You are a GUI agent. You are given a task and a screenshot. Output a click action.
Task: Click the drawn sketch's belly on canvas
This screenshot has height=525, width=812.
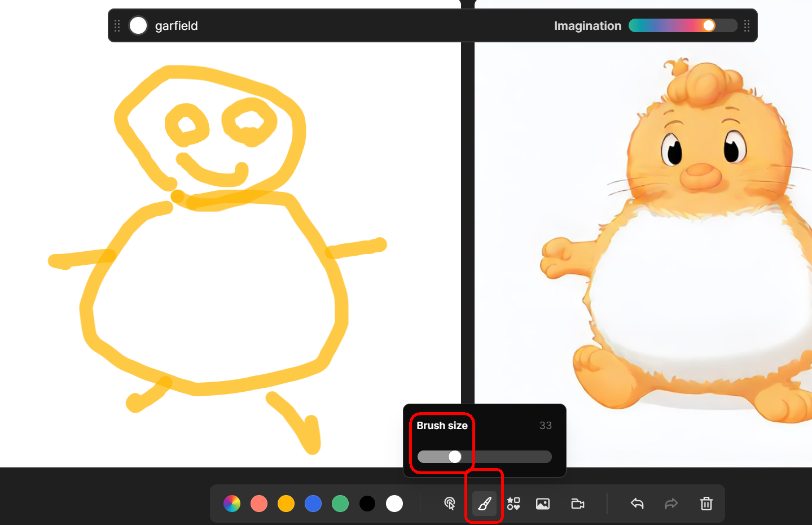pos(214,294)
